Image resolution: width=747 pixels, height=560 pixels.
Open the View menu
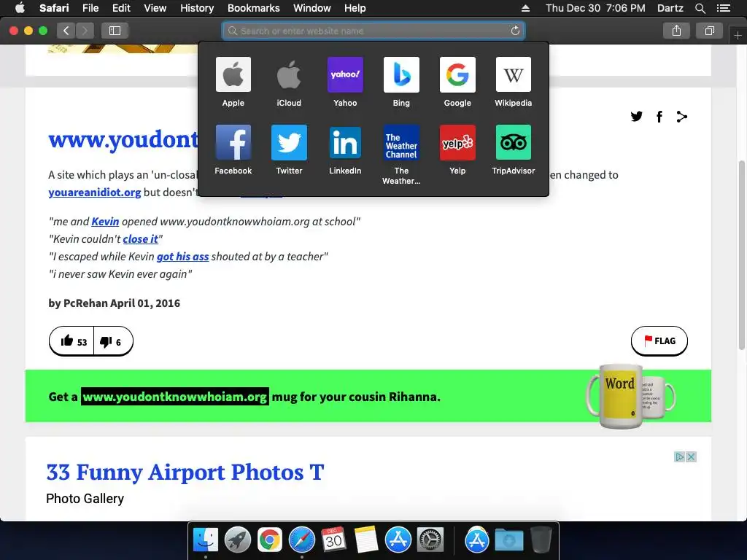155,8
